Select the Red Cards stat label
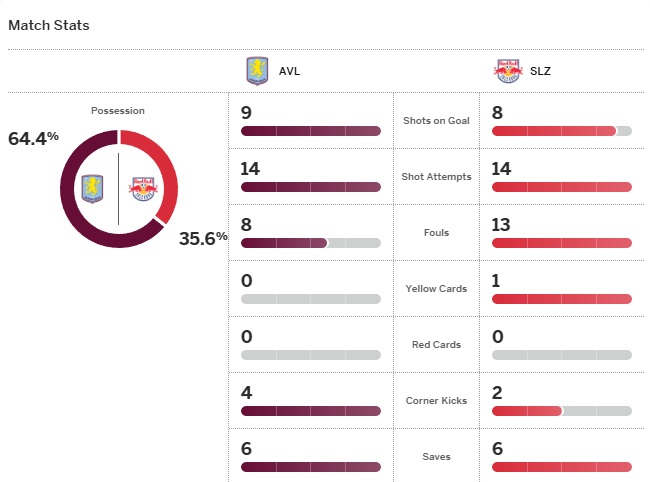The width and height of the screenshot is (650, 482). (436, 345)
